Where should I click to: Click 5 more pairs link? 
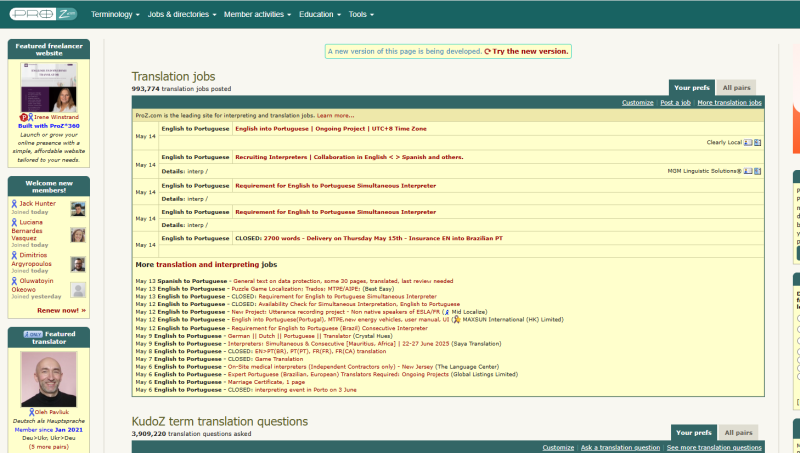pyautogui.click(x=48, y=447)
